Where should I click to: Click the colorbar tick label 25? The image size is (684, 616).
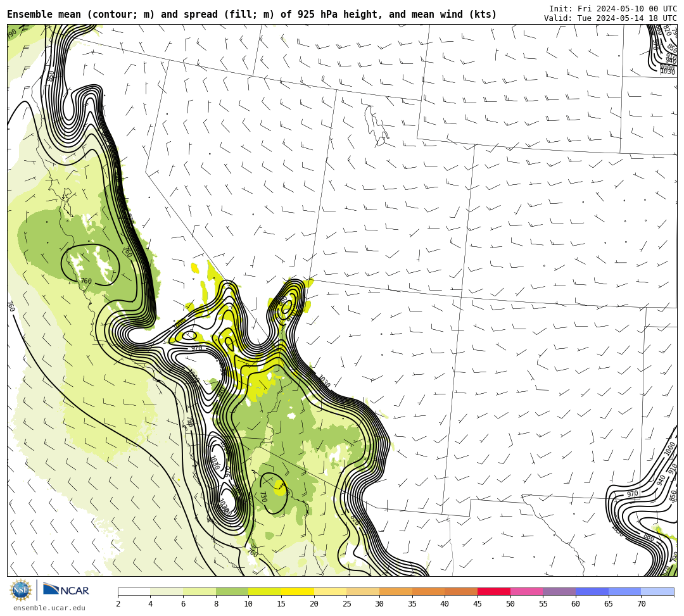[347, 604]
